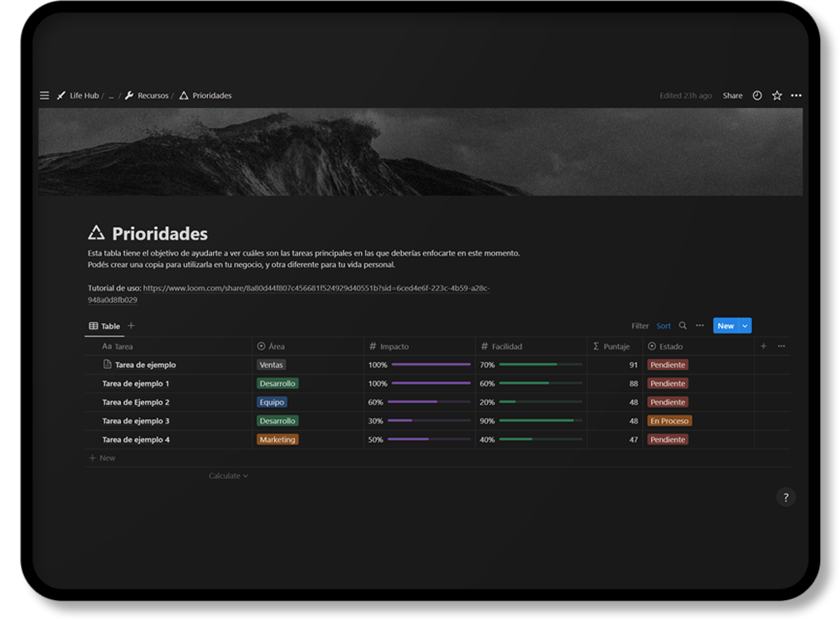
Task: Open the help question mark button
Action: click(x=785, y=497)
